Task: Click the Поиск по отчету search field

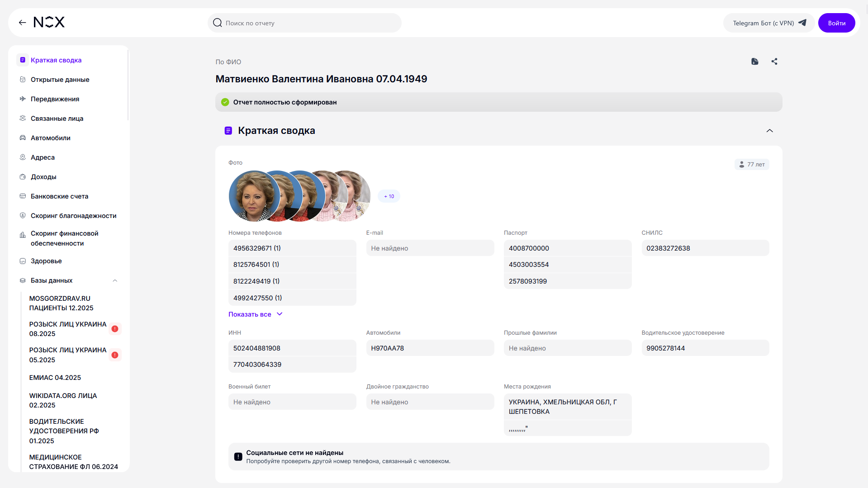Action: (x=304, y=23)
